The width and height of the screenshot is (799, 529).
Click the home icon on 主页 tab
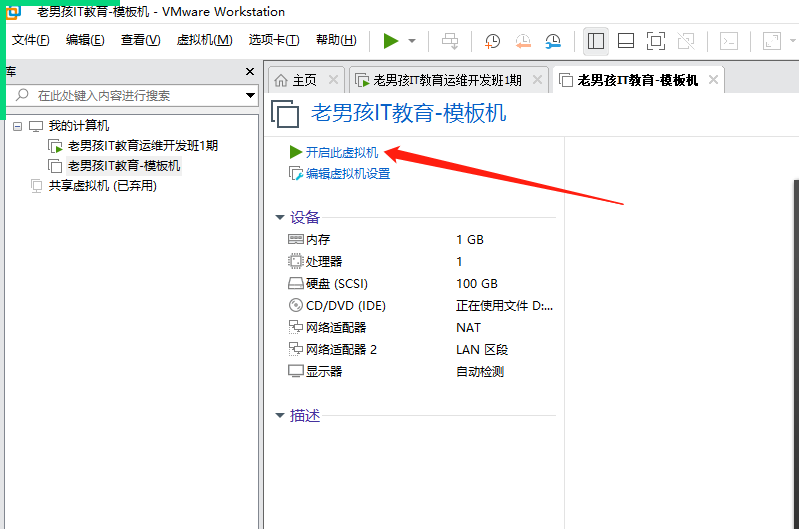281,80
